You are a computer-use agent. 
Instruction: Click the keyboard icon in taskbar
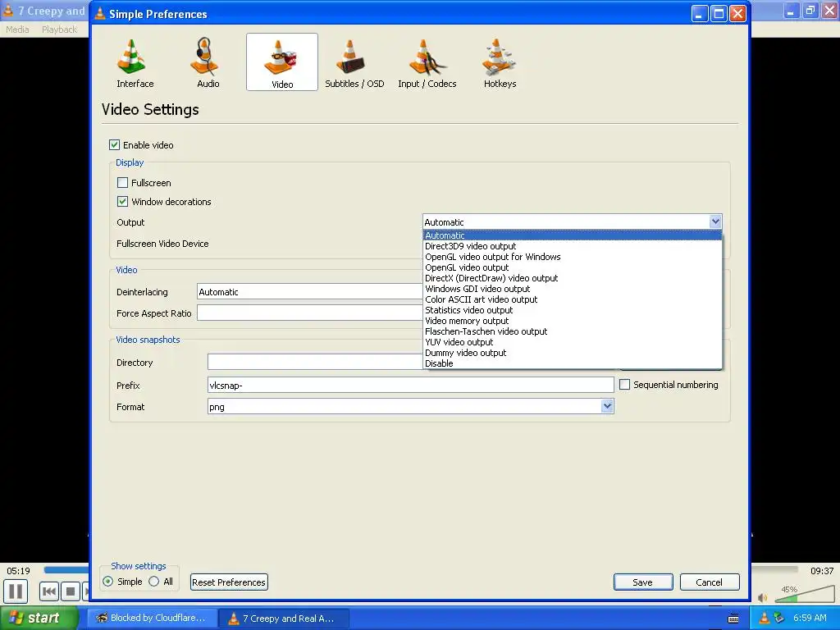coord(733,619)
